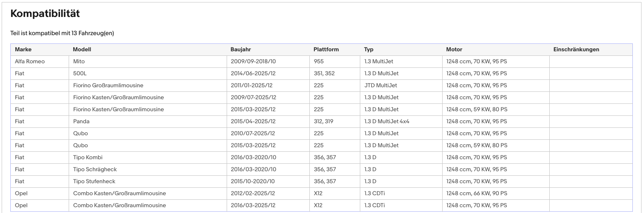Click 'Fiat' brand in the 500L row
This screenshot has width=644, height=213.
(19, 73)
